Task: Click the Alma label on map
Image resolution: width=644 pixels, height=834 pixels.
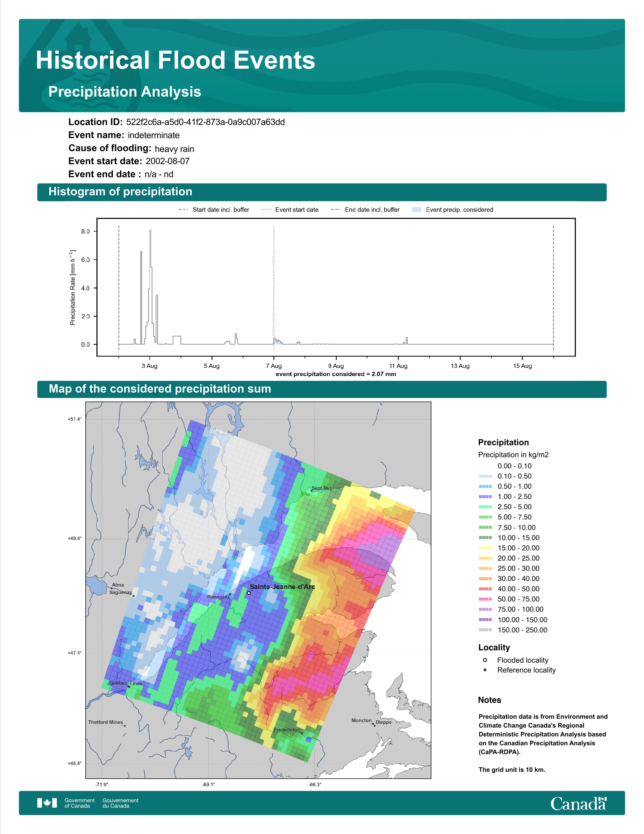Action: (x=118, y=585)
